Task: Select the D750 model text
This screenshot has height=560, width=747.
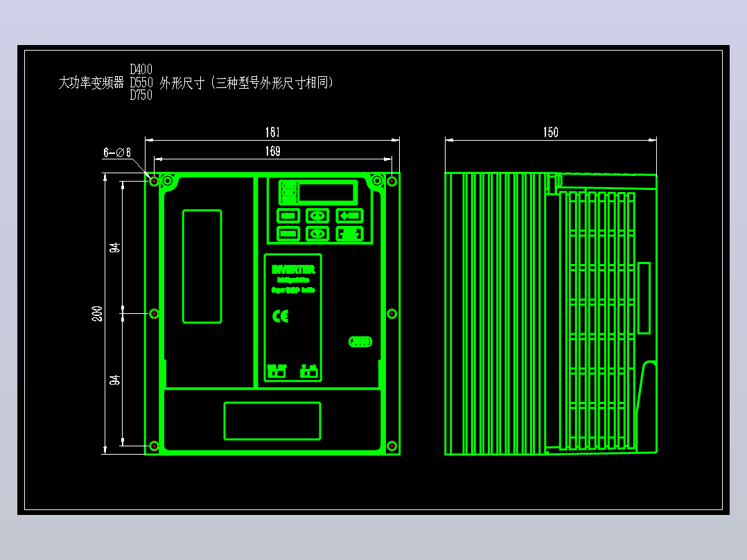Action: pyautogui.click(x=141, y=95)
